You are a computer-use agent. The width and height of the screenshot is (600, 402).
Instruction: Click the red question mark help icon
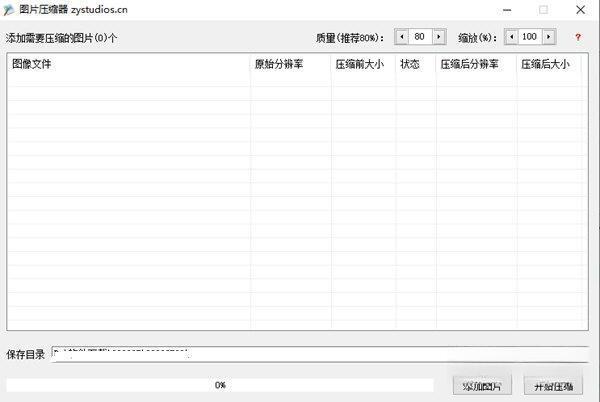[578, 37]
